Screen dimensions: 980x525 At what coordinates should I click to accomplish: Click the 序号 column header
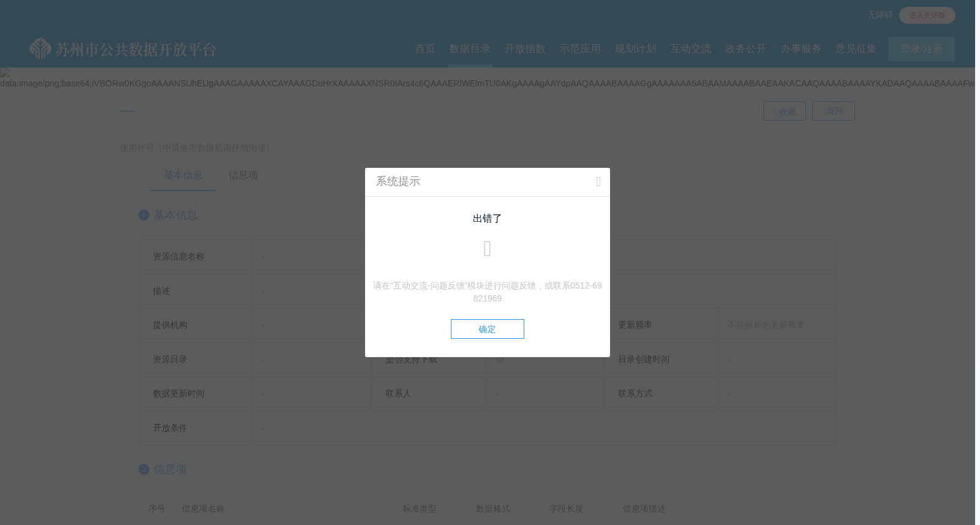click(157, 509)
